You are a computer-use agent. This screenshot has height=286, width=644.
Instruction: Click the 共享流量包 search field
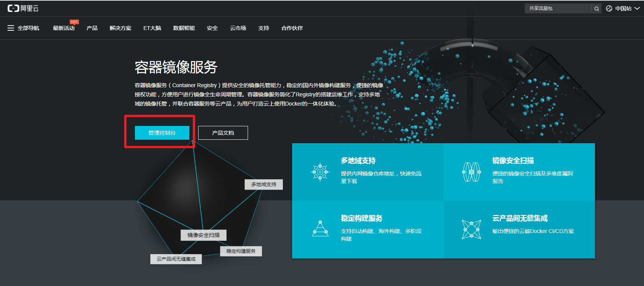coord(558,8)
